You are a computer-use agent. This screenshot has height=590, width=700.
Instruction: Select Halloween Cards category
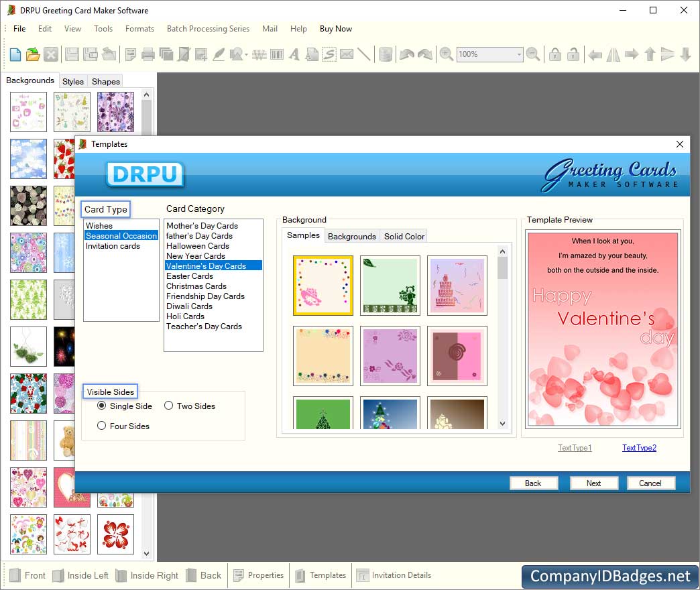click(x=198, y=246)
